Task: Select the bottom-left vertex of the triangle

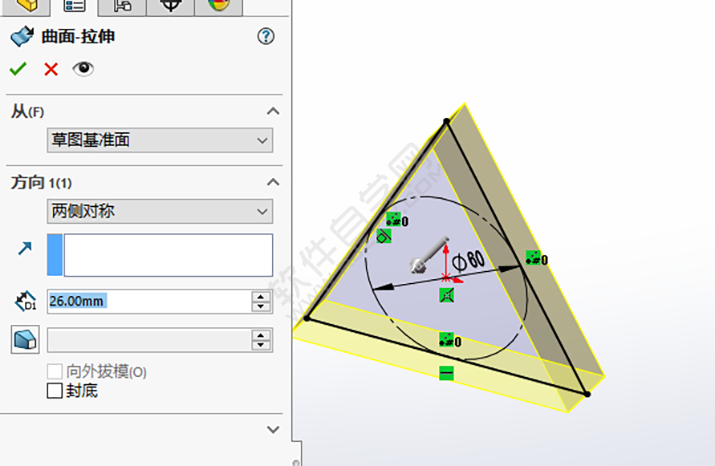Action: pos(307,318)
